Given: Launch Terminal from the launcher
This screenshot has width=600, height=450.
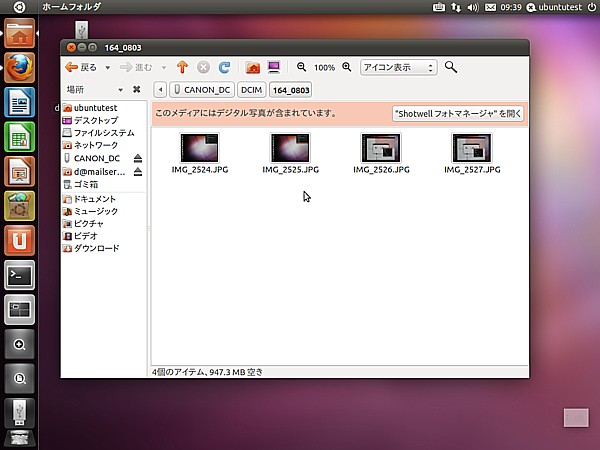Looking at the screenshot, I should point(20,275).
